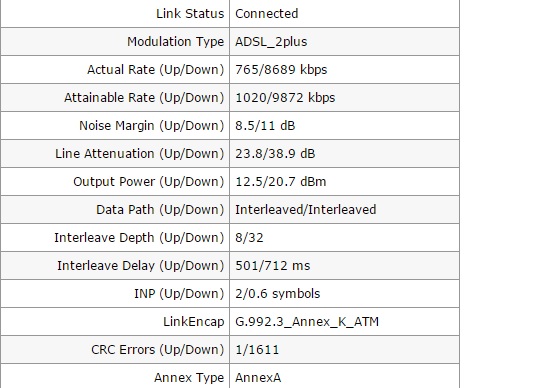Click the Noise Margin (Up/Down) label
Screen dimensions: 534x388
152,126
